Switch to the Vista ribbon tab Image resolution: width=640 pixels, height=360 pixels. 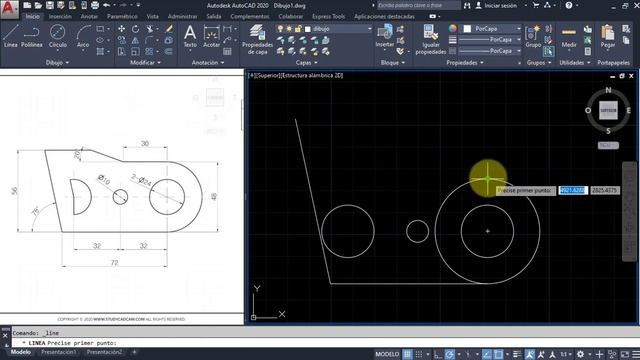pyautogui.click(x=152, y=16)
